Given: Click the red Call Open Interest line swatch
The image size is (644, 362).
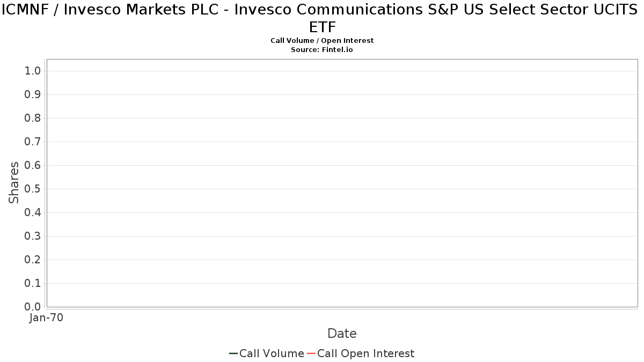Looking at the screenshot, I should coord(311,353).
